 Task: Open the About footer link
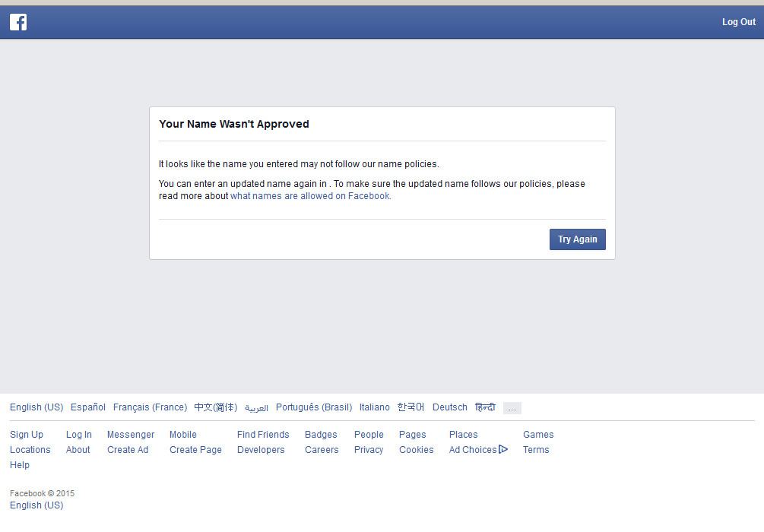[x=78, y=450]
